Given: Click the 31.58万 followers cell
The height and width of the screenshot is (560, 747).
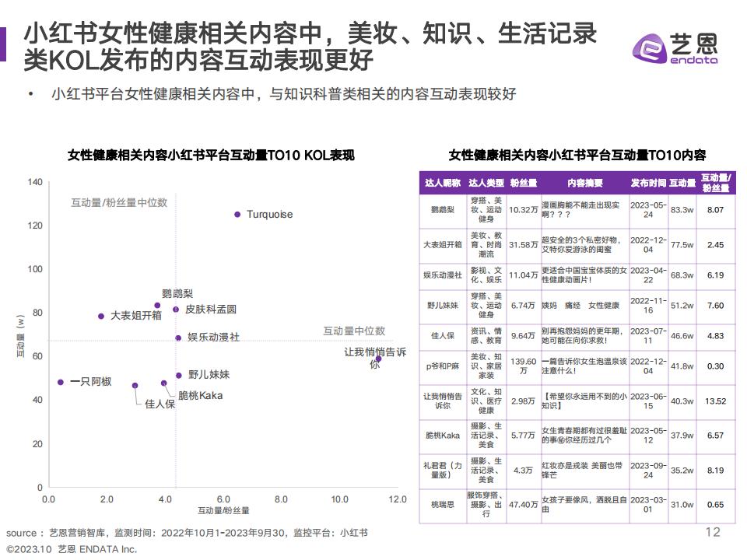Looking at the screenshot, I should 523,245.
